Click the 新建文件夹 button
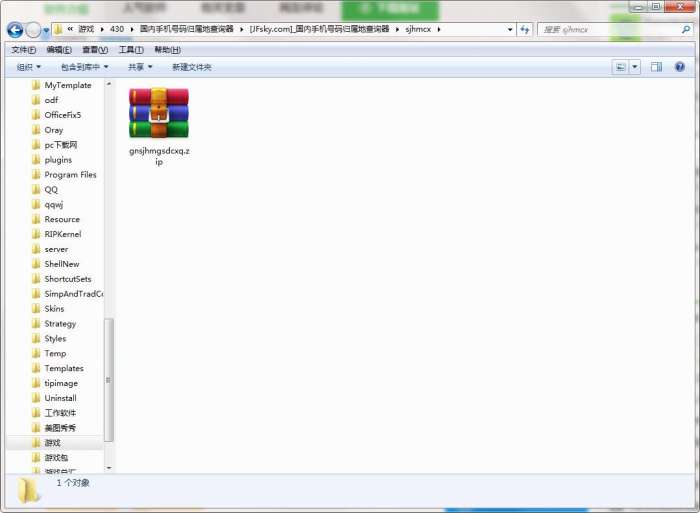Screen dimensions: 700x513 (x=192, y=67)
